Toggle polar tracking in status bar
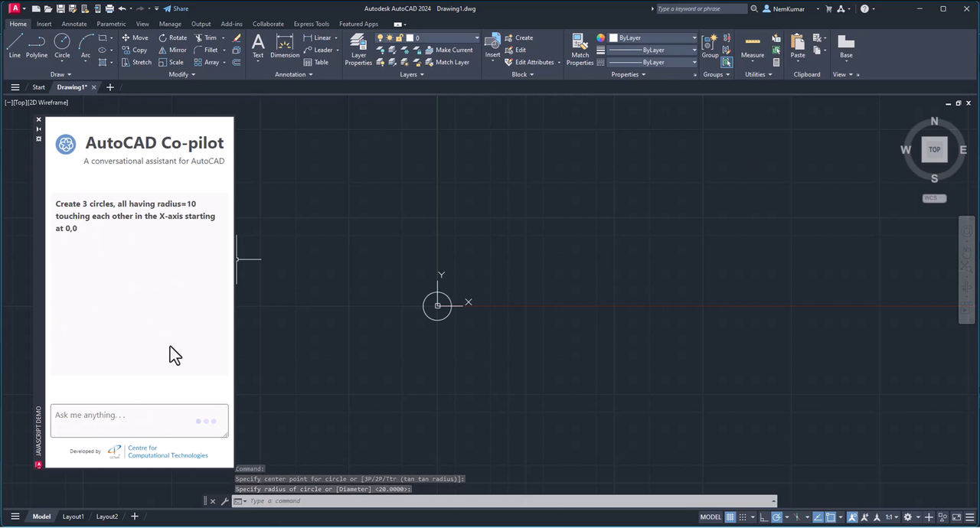This screenshot has height=528, width=980. click(776, 517)
